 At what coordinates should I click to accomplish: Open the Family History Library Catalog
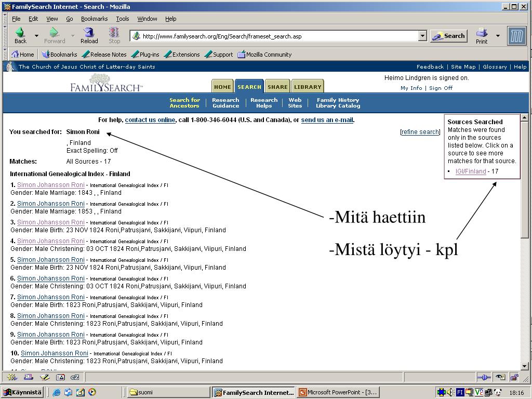[338, 103]
